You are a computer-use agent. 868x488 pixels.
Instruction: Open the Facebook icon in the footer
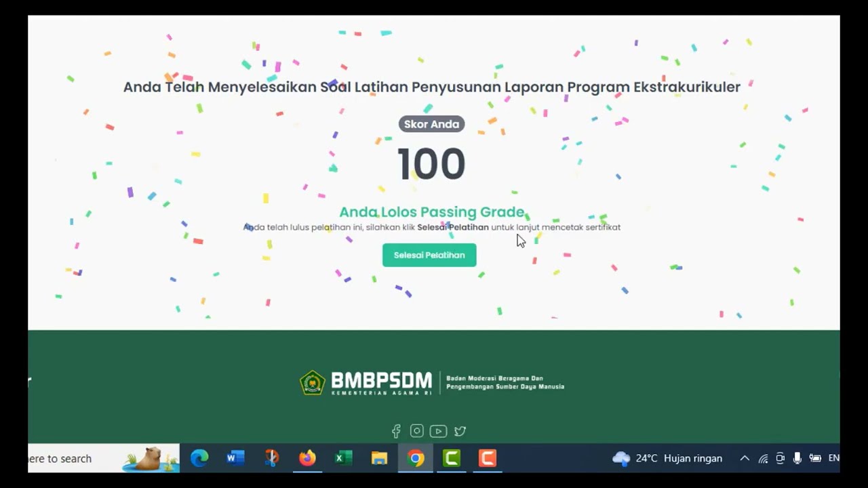(x=396, y=431)
